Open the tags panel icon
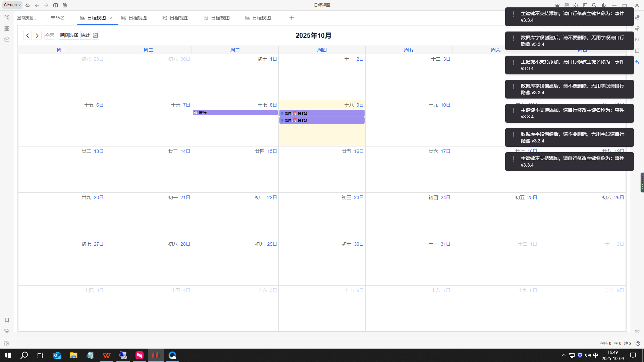This screenshot has height=362, width=644. pos(7,331)
